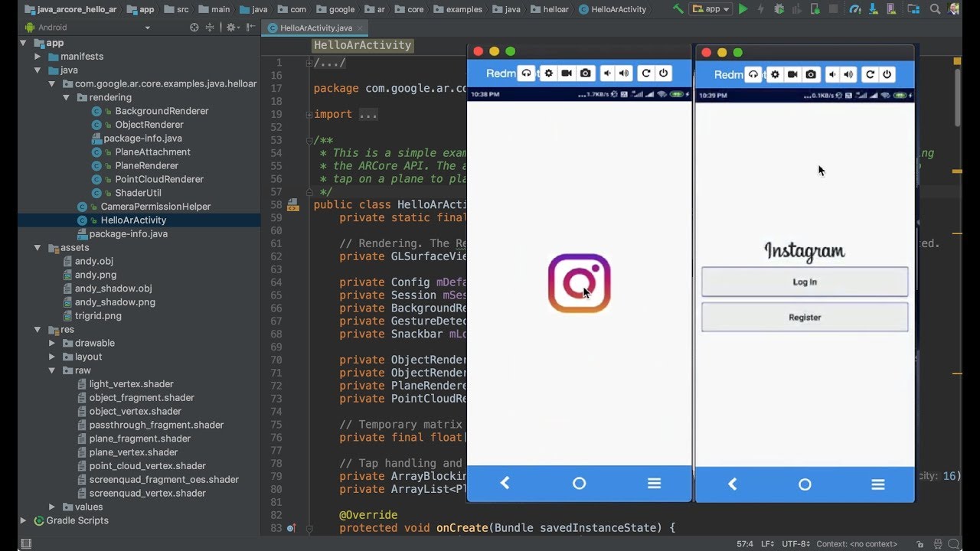Lower volume in right Redmi window

pyautogui.click(x=831, y=74)
